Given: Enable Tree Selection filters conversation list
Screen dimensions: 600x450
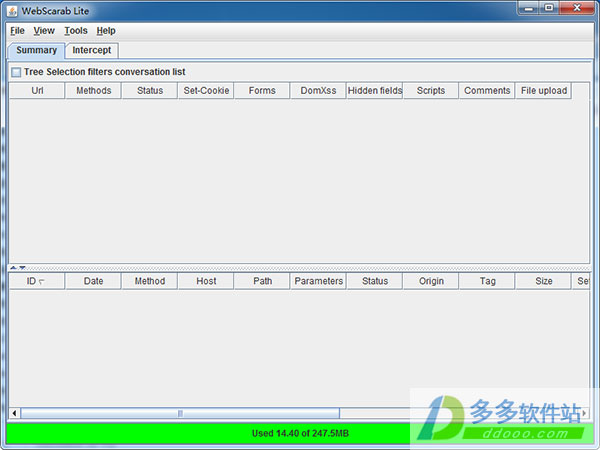Looking at the screenshot, I should point(16,72).
